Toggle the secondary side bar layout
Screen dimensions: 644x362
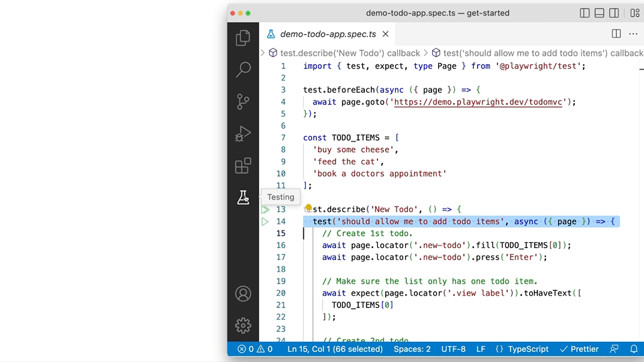[614, 13]
